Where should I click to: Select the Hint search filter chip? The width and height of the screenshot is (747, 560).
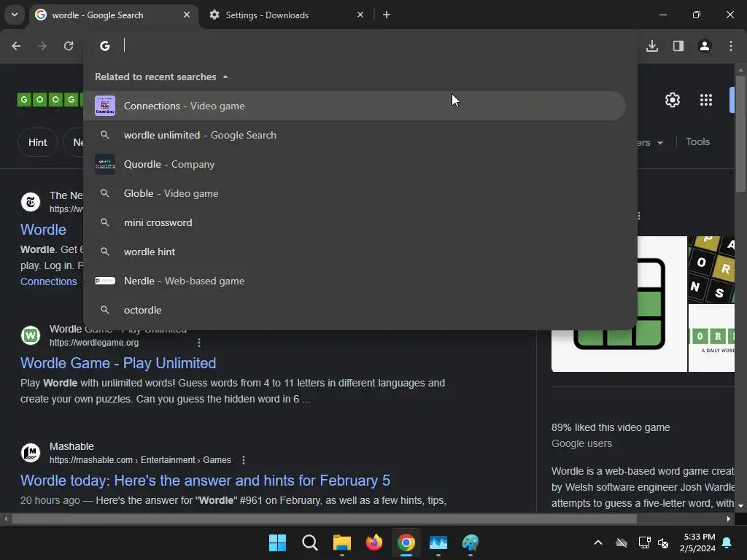click(x=38, y=142)
